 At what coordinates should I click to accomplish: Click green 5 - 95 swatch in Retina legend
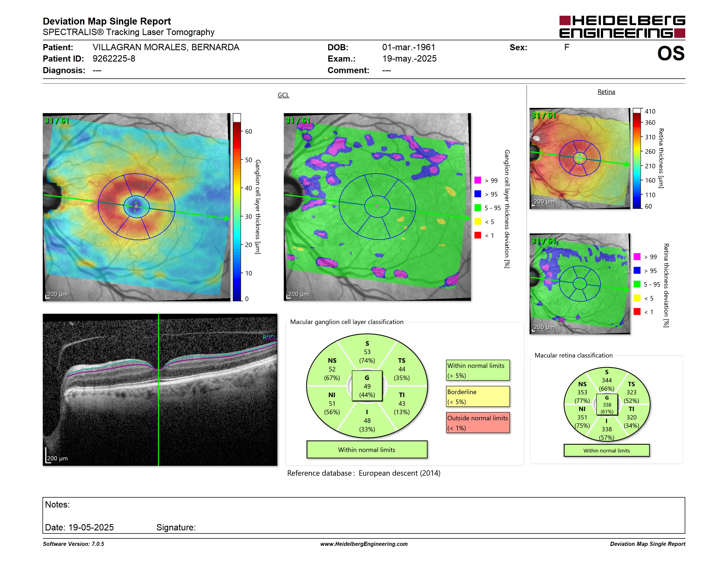637,284
